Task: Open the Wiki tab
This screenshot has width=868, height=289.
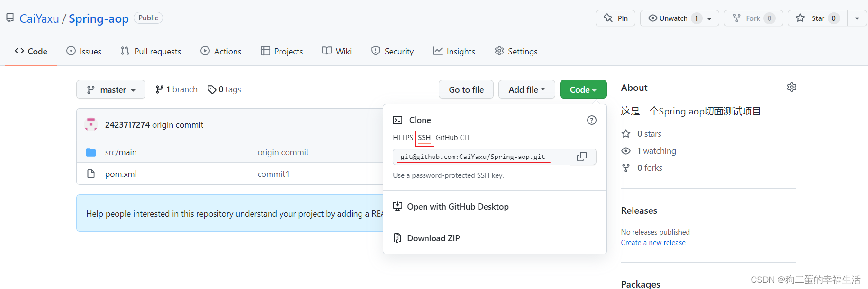Action: [x=337, y=51]
